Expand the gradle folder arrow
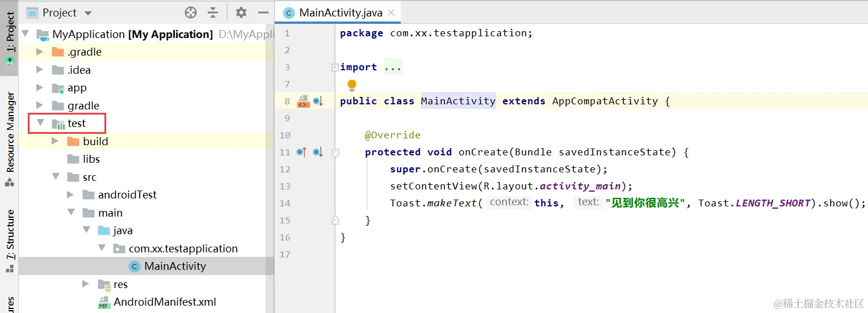 click(40, 105)
